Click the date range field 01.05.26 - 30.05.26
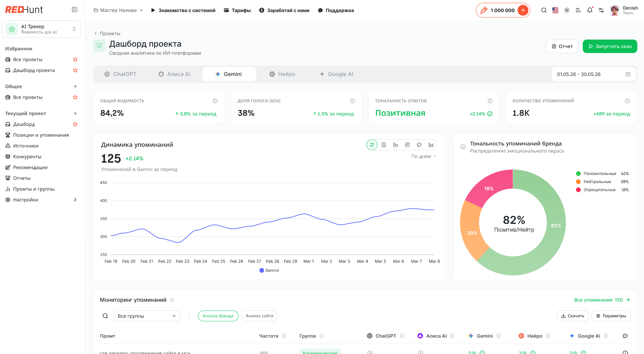 click(593, 74)
